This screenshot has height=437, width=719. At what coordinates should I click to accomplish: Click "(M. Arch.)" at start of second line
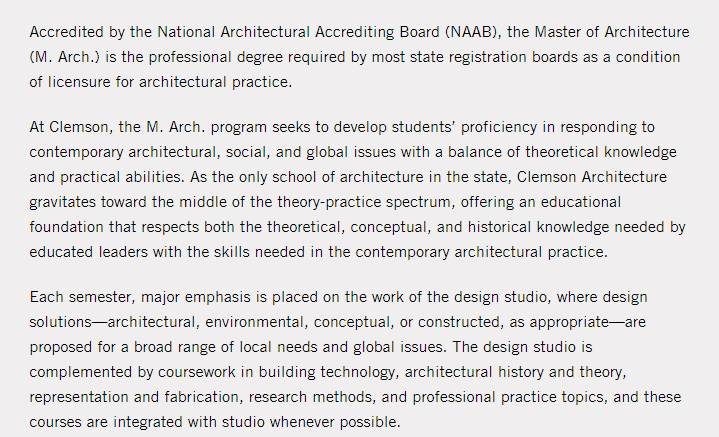(65, 57)
